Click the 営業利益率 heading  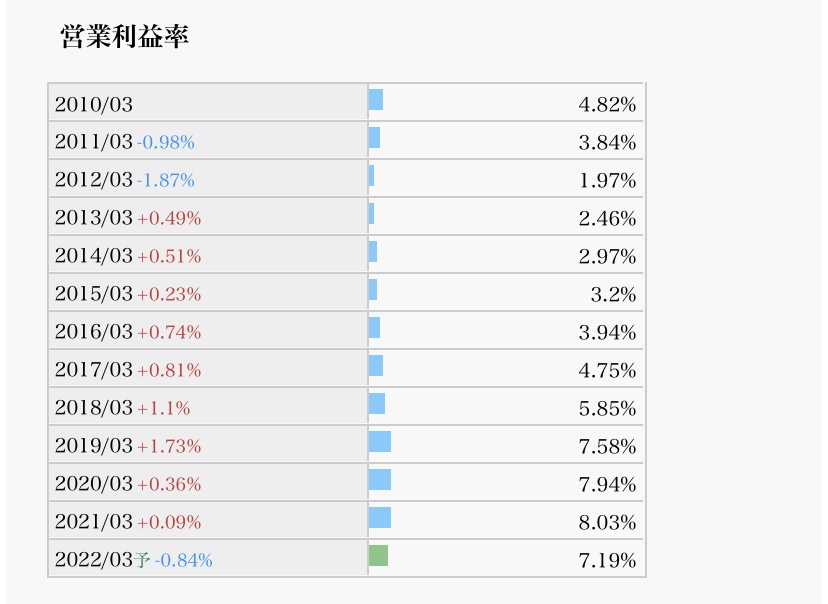[x=124, y=36]
